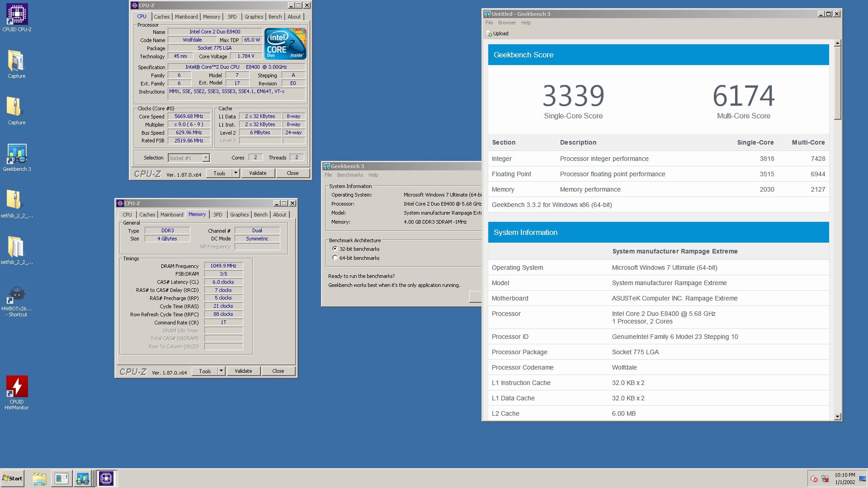Click the Intel Core 2 Duo logo
The image size is (868, 488).
(x=286, y=43)
